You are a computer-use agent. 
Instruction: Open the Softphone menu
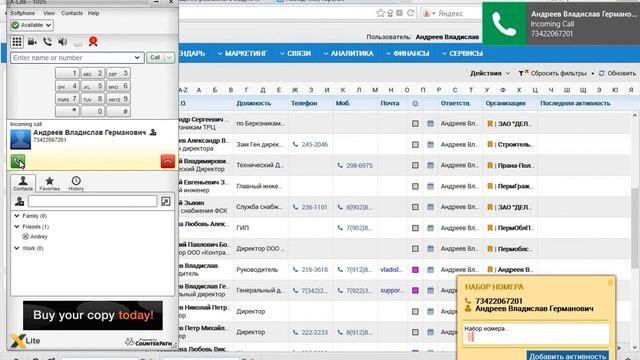point(22,13)
